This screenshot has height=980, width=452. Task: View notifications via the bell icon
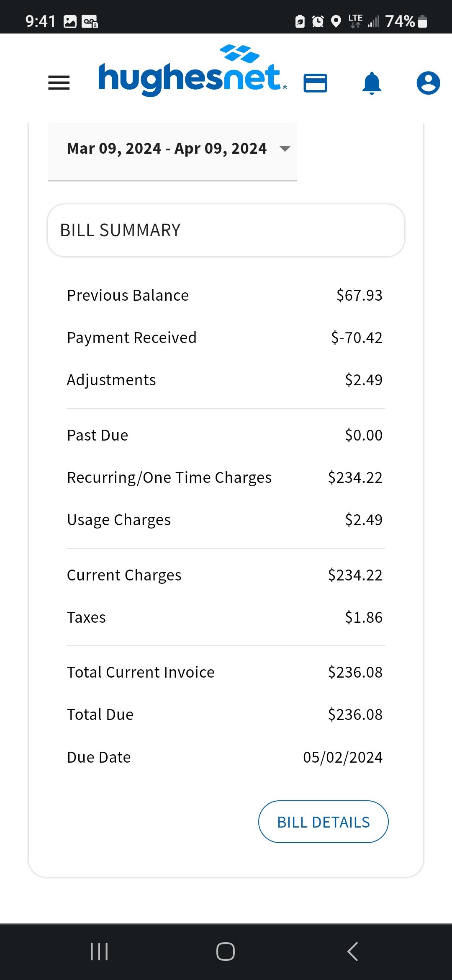372,83
